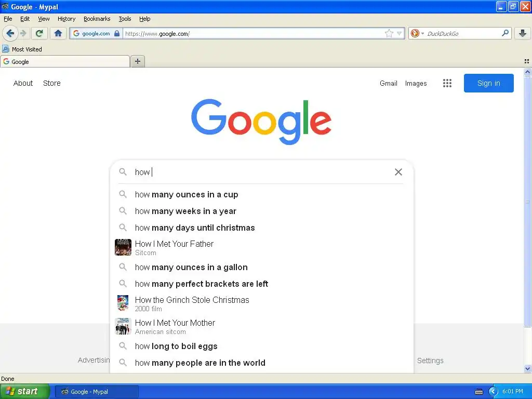Select suggestion 'how long to boil eggs'
This screenshot has width=532, height=399.
tap(176, 346)
